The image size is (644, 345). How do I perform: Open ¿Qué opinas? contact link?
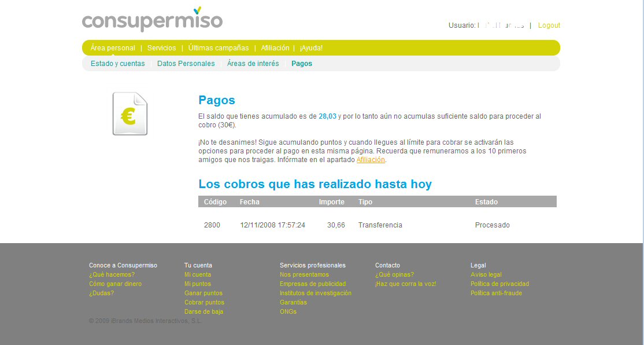tap(394, 275)
